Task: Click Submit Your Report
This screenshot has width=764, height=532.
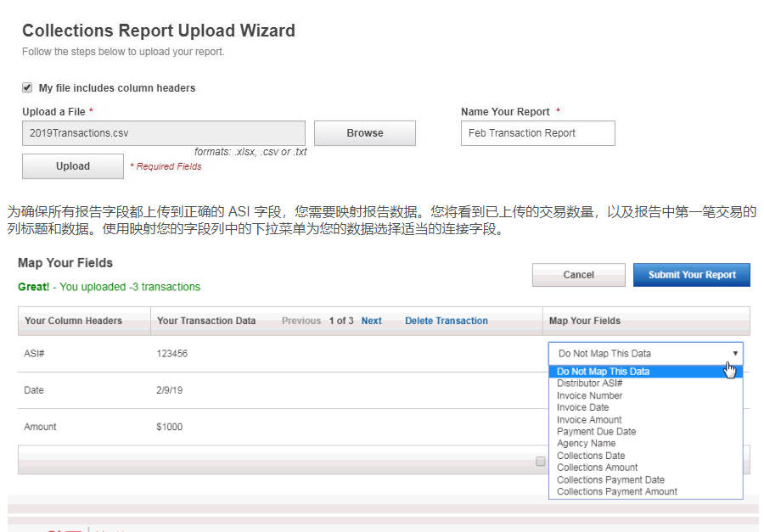Action: click(x=691, y=275)
